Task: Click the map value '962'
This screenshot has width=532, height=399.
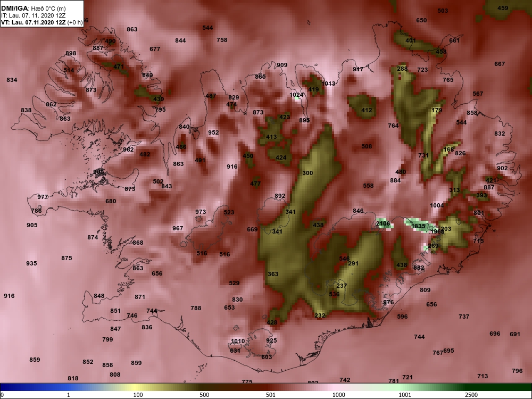Action: [128, 149]
